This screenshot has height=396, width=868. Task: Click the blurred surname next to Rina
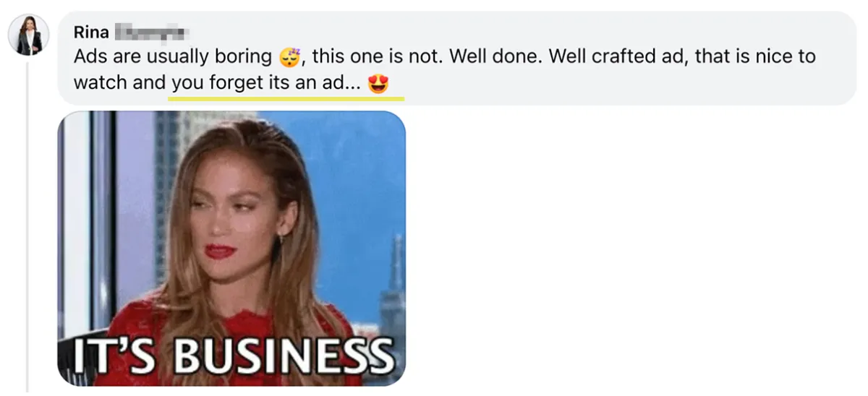(x=152, y=32)
